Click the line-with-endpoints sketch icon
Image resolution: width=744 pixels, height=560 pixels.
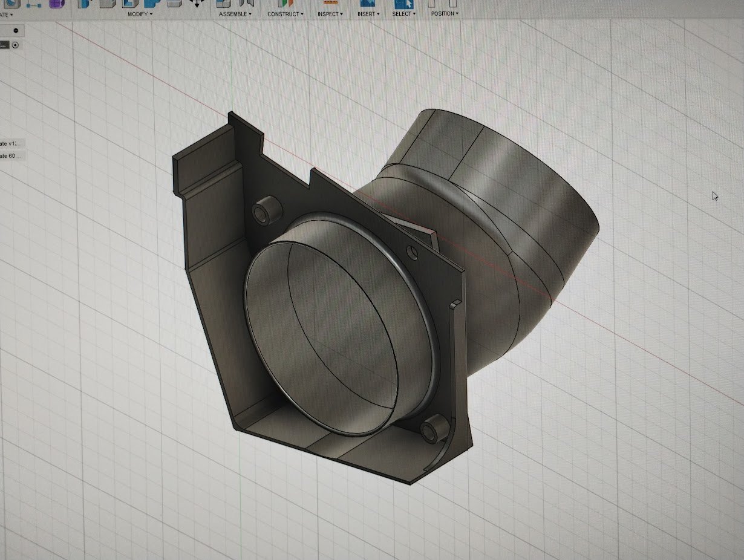(x=34, y=3)
